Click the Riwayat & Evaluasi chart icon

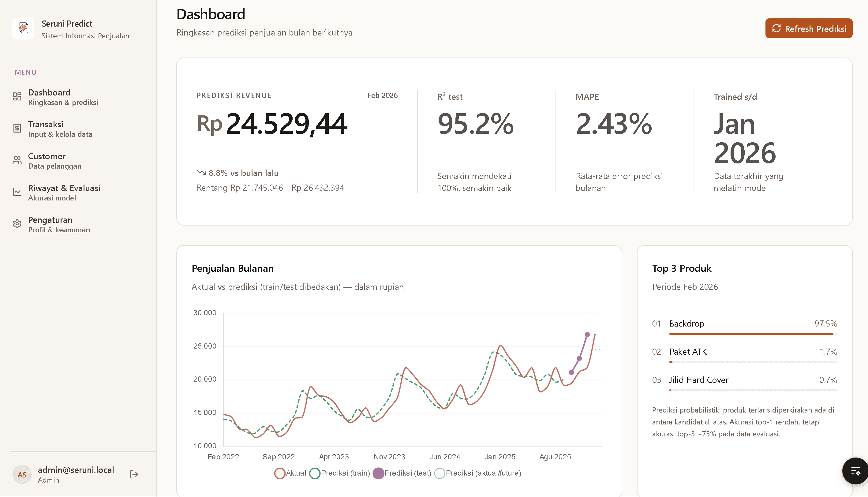(17, 192)
